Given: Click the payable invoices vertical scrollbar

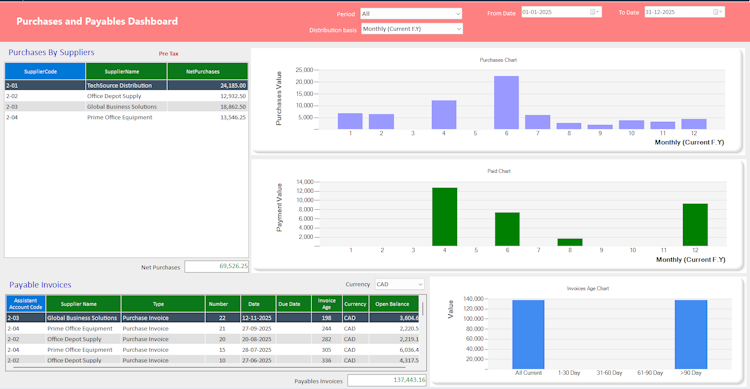Looking at the screenshot, I should click(x=423, y=330).
